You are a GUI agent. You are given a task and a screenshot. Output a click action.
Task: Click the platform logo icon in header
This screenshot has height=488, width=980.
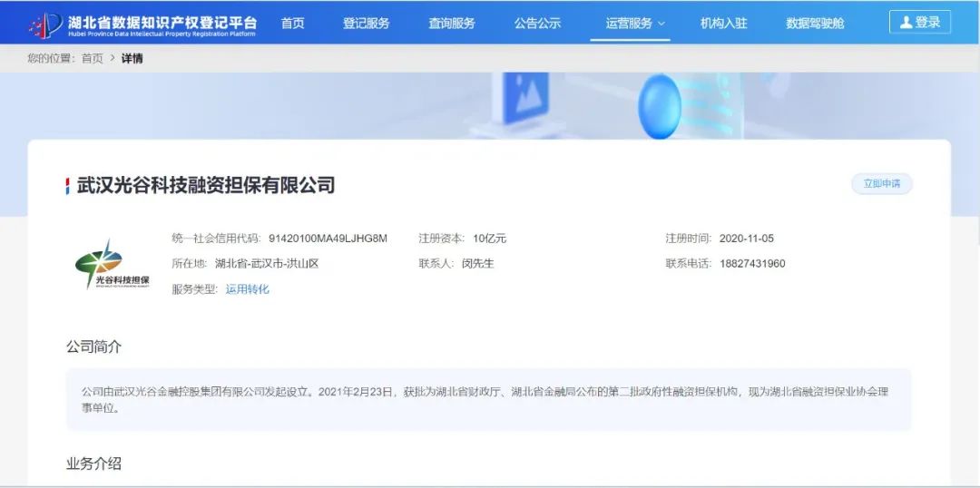[45, 24]
